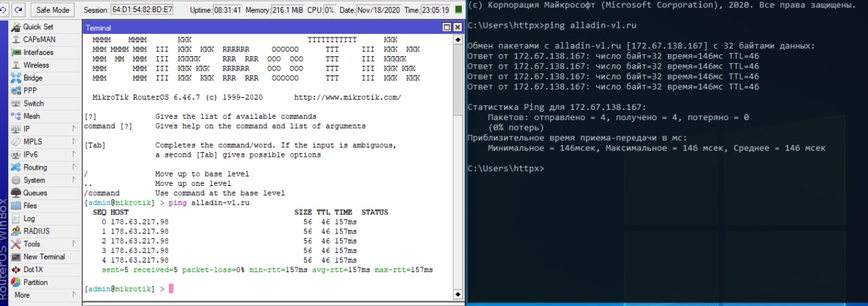Expand the IP submenu arrow
The image size is (868, 306).
click(x=73, y=129)
